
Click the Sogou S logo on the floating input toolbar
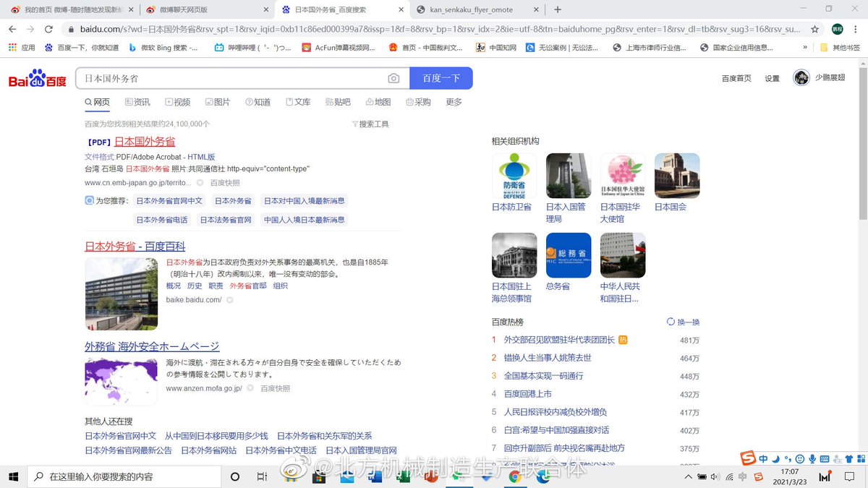pos(748,458)
